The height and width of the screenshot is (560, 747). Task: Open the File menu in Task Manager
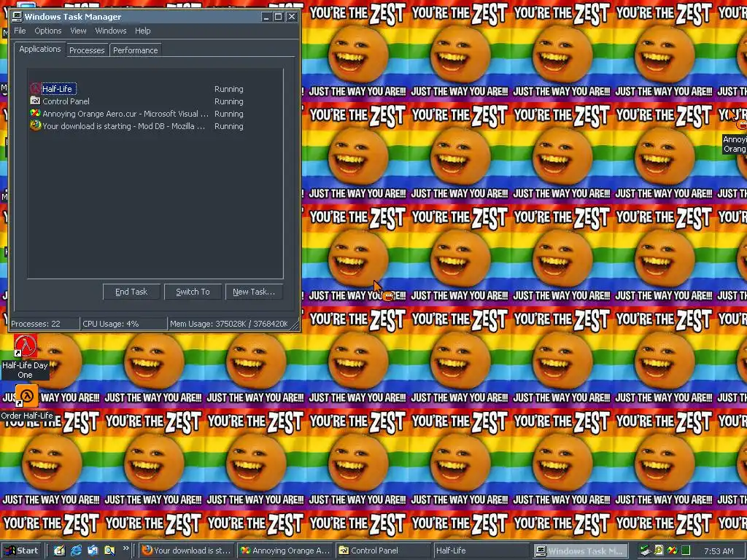(x=20, y=31)
